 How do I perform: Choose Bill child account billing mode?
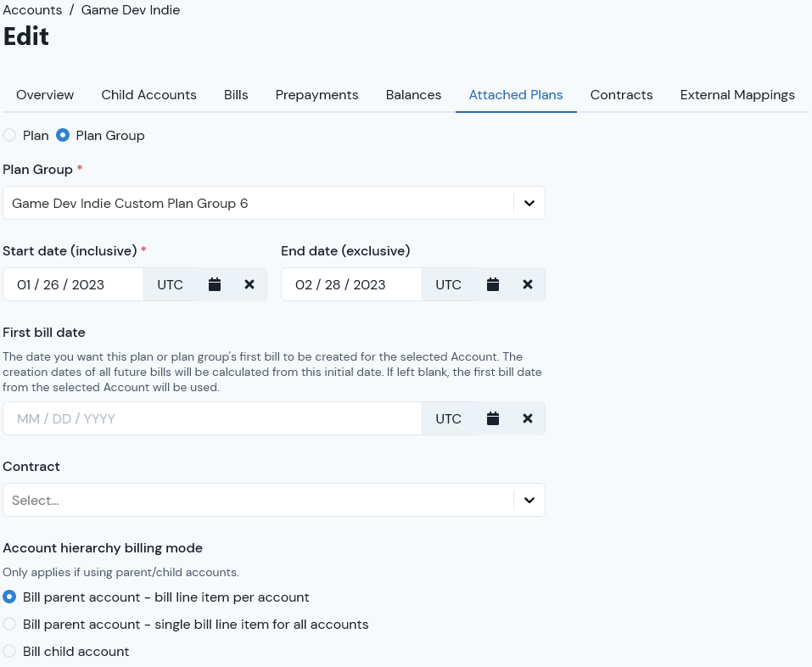point(9,651)
